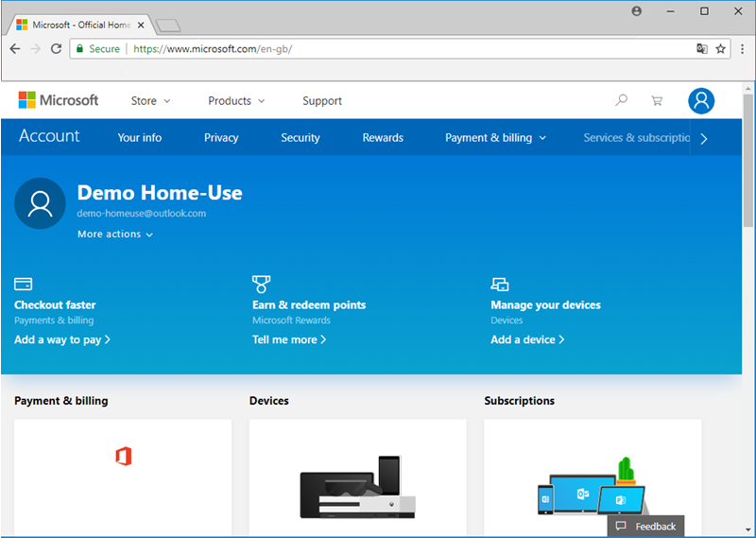Screen dimensions: 756x538
Task: Go to the Rewards tab
Action: pos(383,137)
